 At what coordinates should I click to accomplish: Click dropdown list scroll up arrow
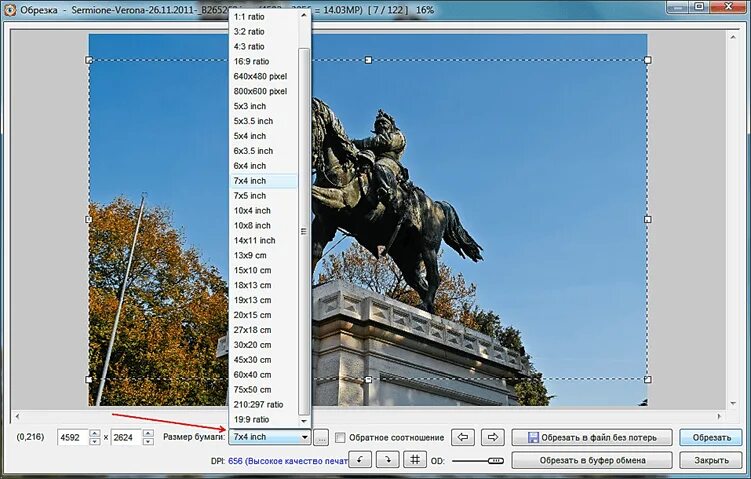(304, 15)
